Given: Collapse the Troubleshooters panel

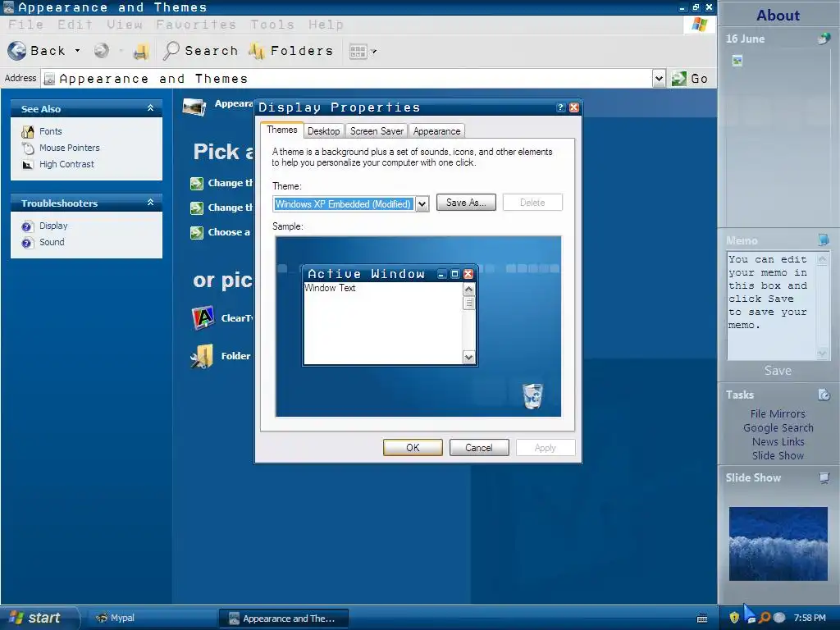Looking at the screenshot, I should [151, 203].
